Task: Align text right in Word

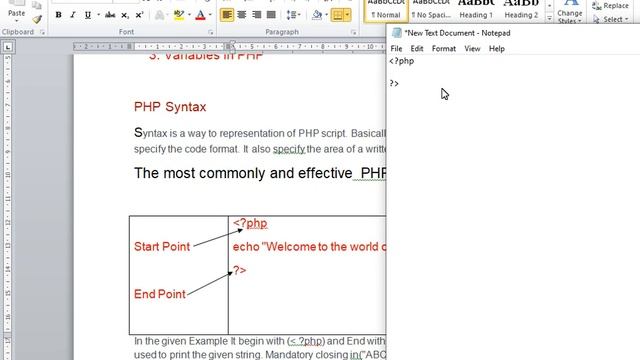Action: click(x=256, y=15)
